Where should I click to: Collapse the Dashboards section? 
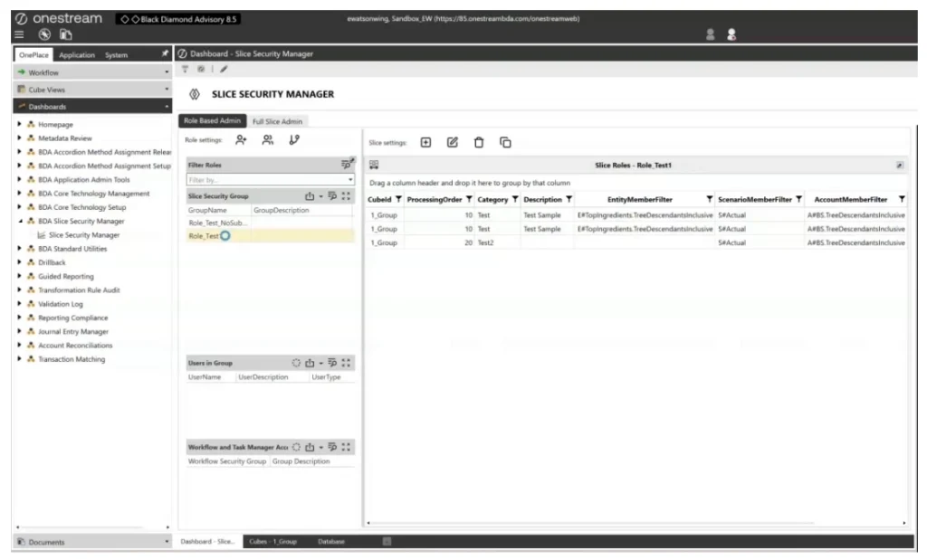tap(92, 107)
